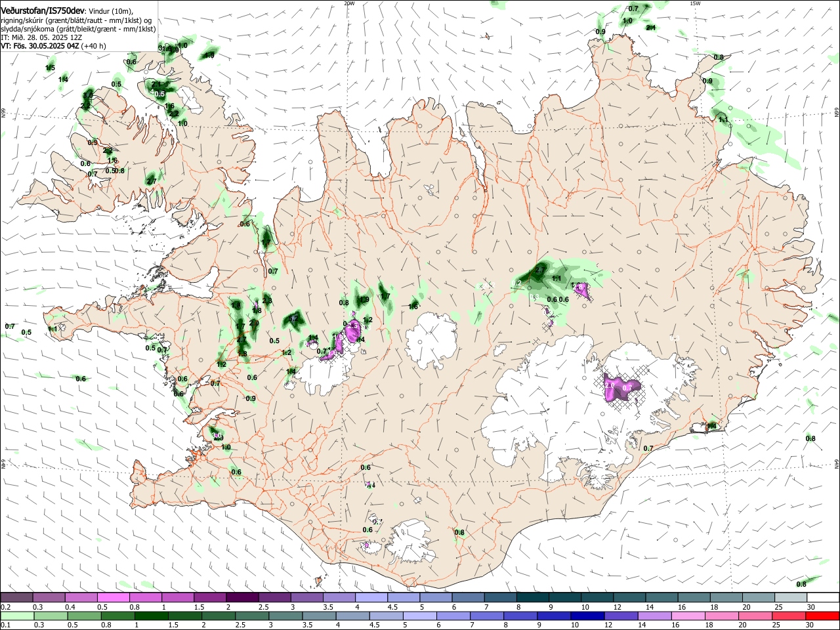Pick the royal blue 8–9 rain swatch
This screenshot has width=840, height=630.
point(520,616)
